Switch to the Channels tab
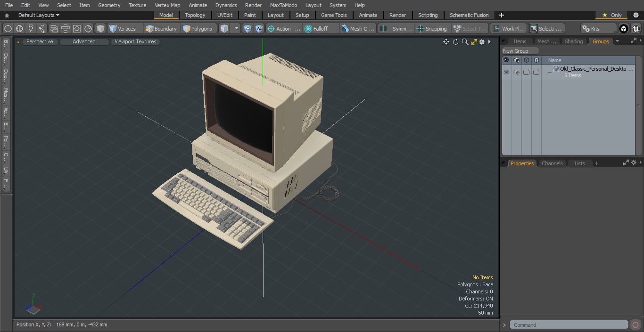This screenshot has height=332, width=644. tap(552, 163)
